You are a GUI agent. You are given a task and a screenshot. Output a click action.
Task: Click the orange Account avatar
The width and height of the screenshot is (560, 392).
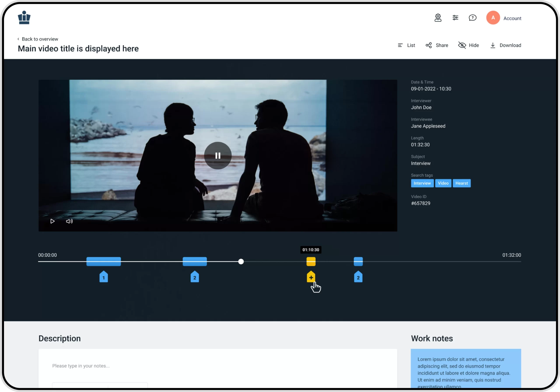click(x=493, y=18)
